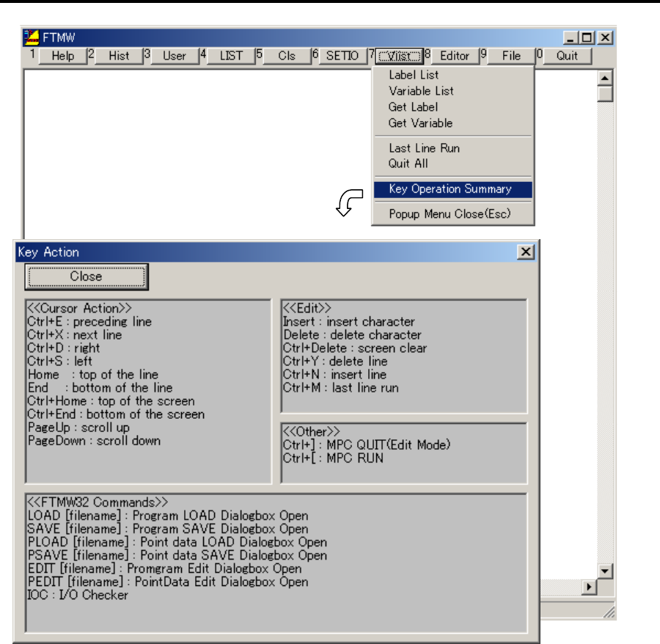This screenshot has height=644, width=660.
Task: Click the Quit toolbar button
Action: [x=567, y=56]
